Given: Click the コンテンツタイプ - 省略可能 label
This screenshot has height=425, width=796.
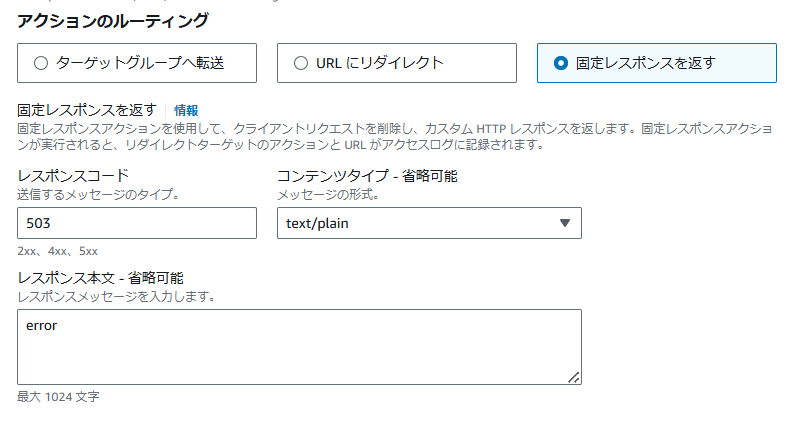Looking at the screenshot, I should click(368, 176).
